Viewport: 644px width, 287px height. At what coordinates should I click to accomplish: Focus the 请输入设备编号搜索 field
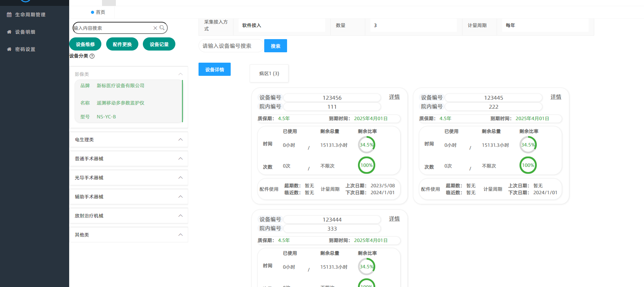[x=231, y=46]
